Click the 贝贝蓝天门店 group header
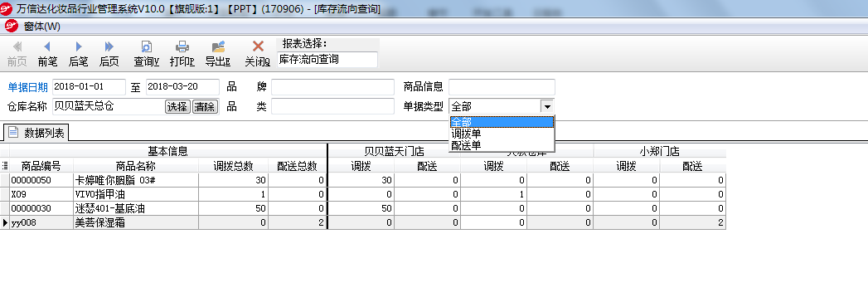This screenshot has width=868, height=307. (x=394, y=151)
